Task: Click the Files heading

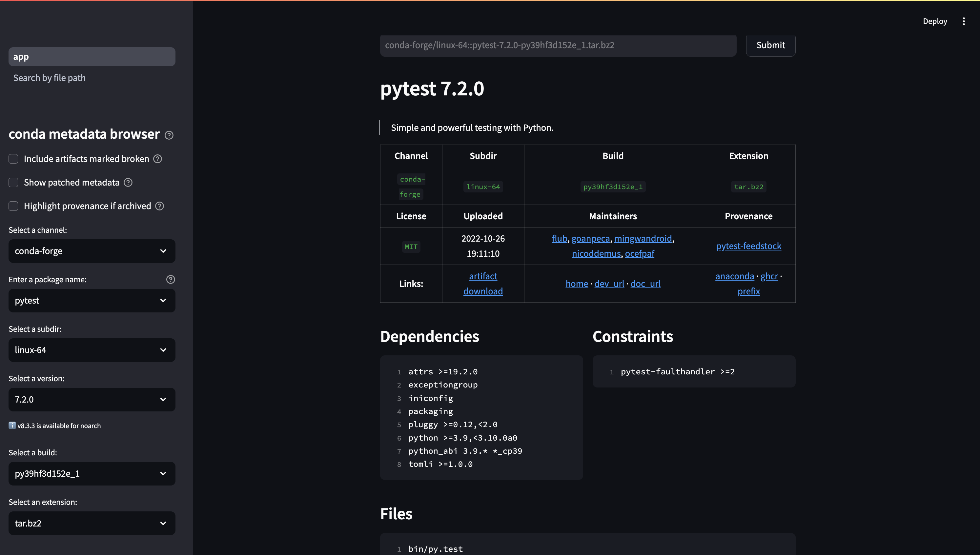Action: (396, 514)
